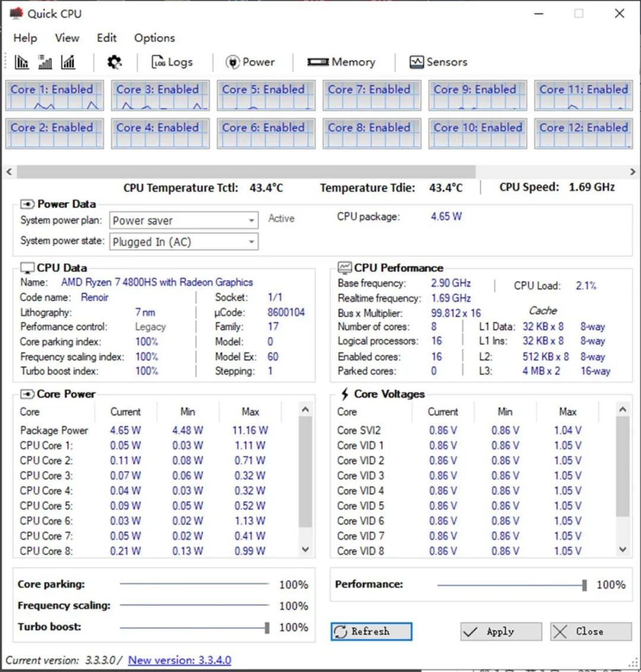Click the Base frequency 2.90 GHz value
Viewport: 641px width, 672px height.
pyautogui.click(x=451, y=284)
